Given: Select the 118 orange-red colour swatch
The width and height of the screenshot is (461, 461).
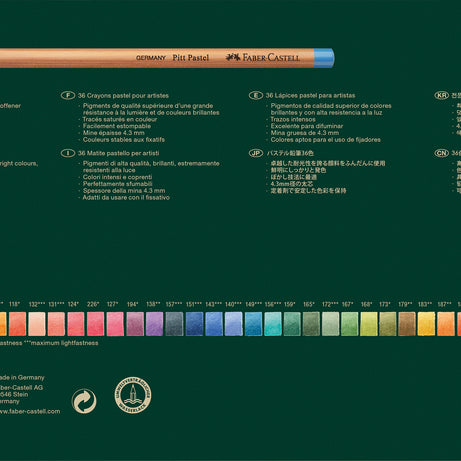Looking at the screenshot, I should coord(17,324).
